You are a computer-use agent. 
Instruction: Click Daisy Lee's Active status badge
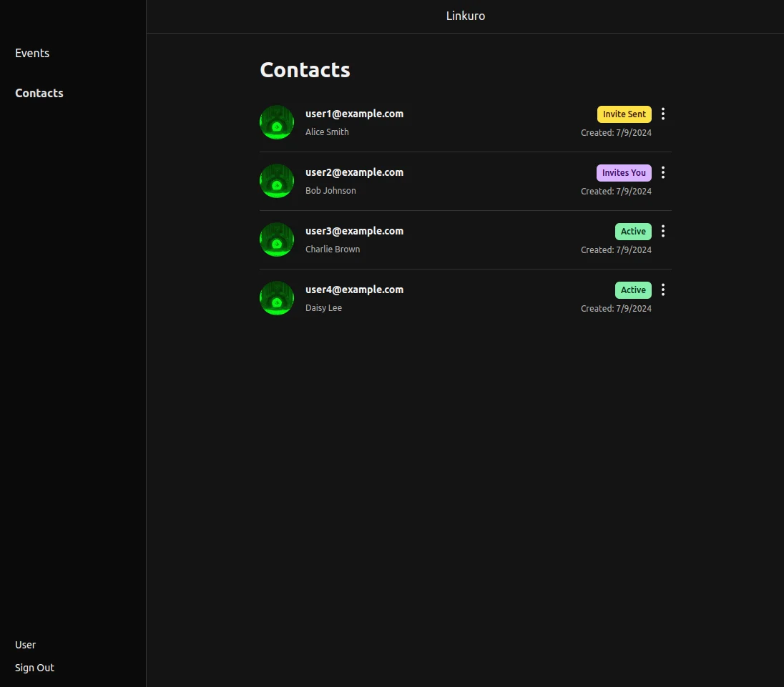(633, 290)
